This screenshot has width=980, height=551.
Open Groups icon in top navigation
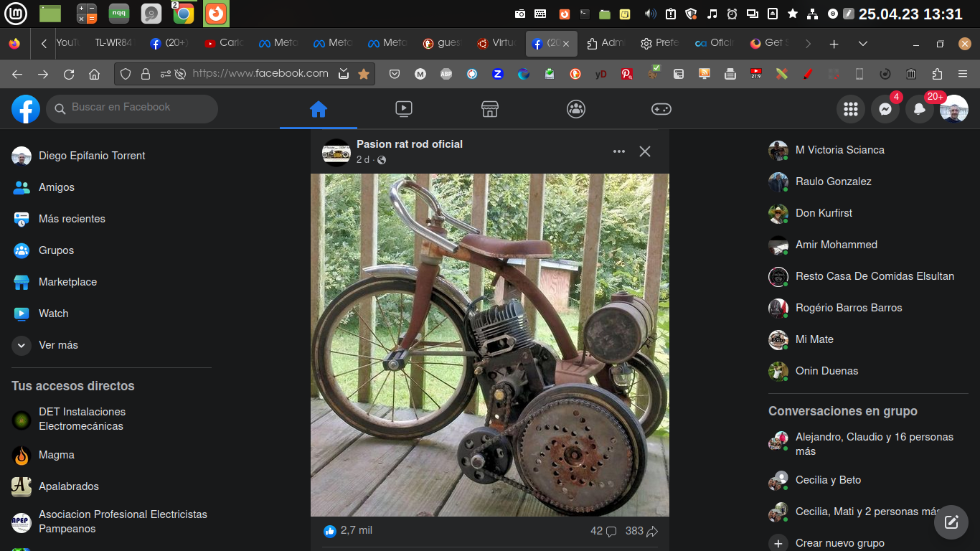pyautogui.click(x=575, y=109)
